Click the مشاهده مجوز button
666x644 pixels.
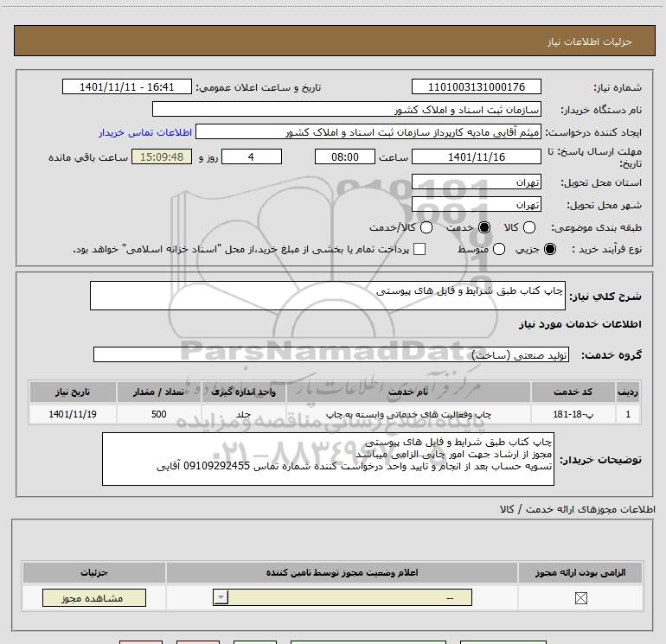click(94, 597)
